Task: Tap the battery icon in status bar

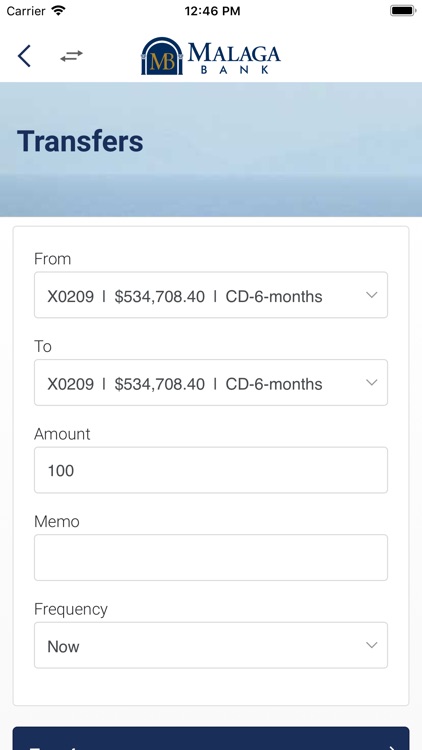Action: pyautogui.click(x=403, y=11)
